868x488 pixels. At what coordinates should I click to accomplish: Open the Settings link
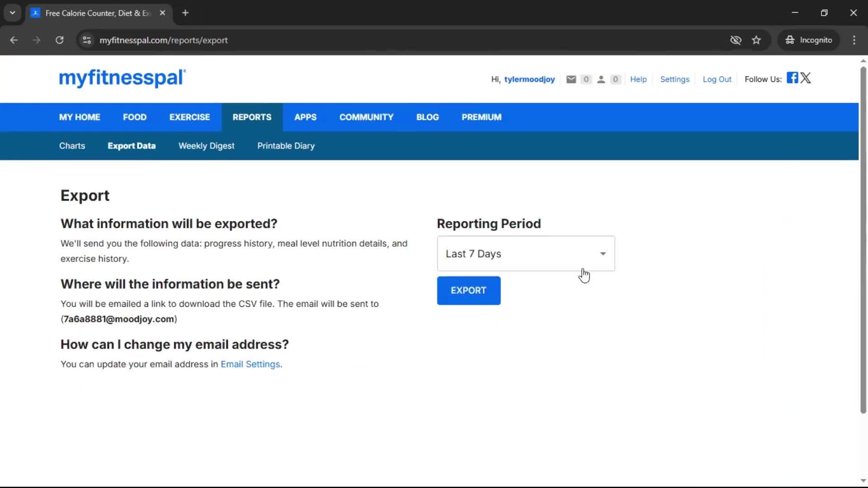[x=675, y=80]
